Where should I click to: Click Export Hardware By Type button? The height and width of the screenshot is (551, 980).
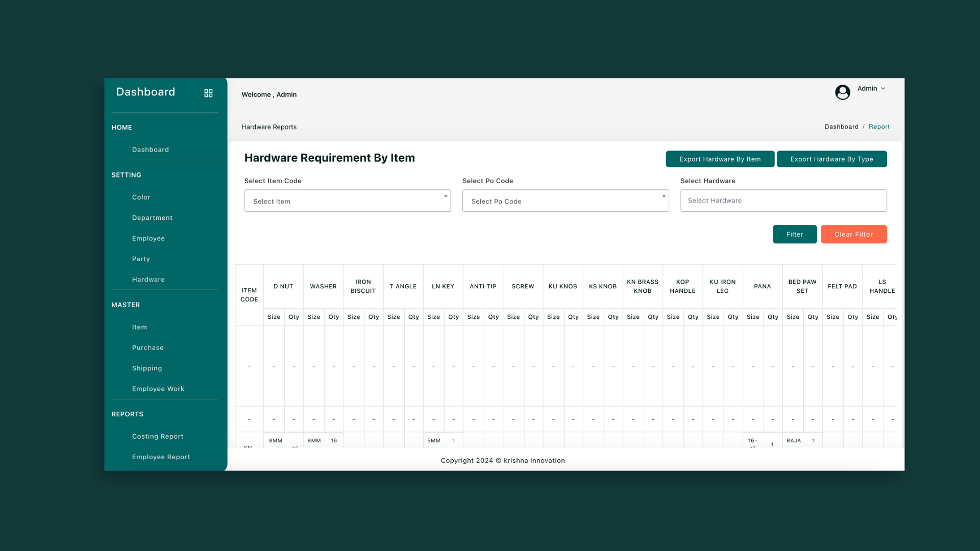831,159
